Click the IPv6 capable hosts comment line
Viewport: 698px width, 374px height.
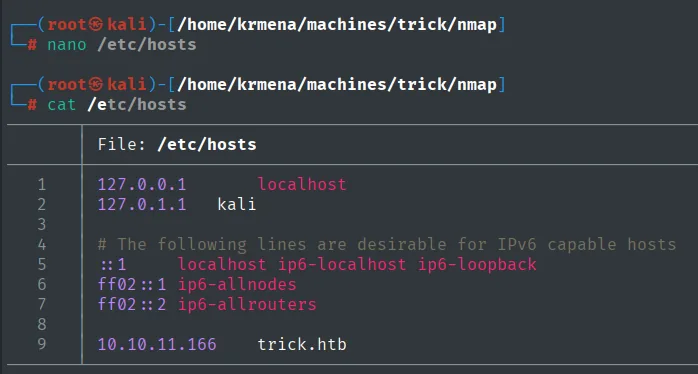point(387,244)
